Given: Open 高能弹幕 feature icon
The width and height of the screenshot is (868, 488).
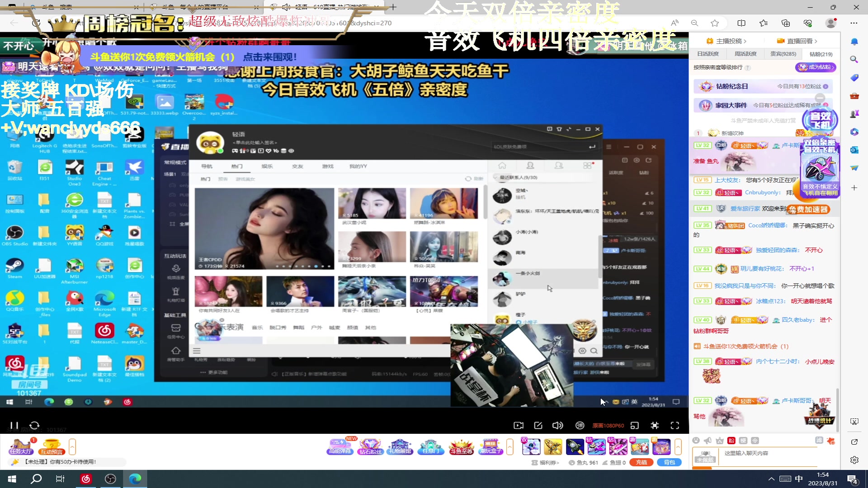Looking at the screenshot, I should coord(340,447).
